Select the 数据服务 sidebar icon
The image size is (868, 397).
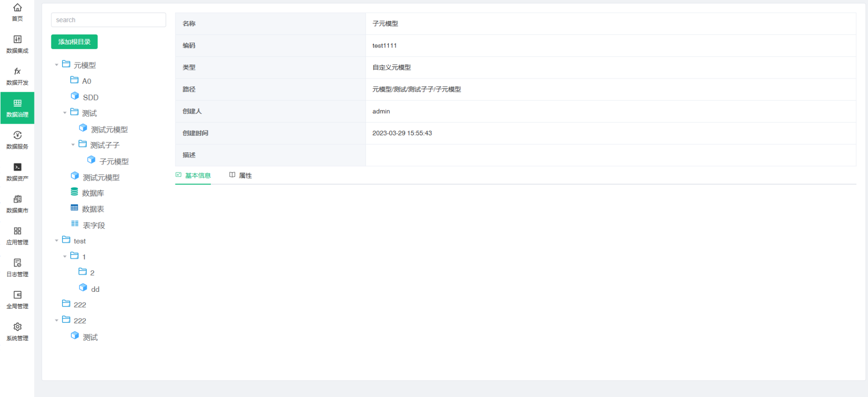(17, 135)
